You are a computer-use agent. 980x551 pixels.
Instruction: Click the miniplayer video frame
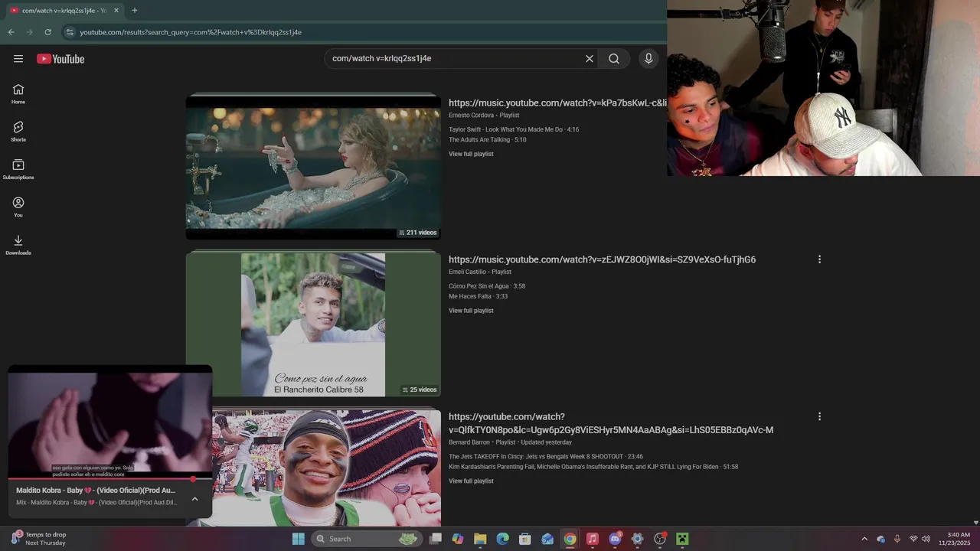coord(109,422)
